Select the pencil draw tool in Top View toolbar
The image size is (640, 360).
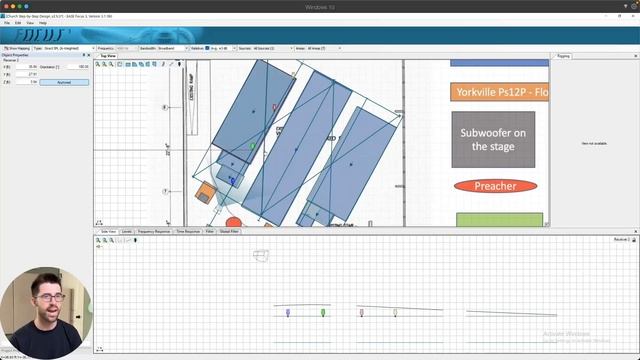[163, 64]
